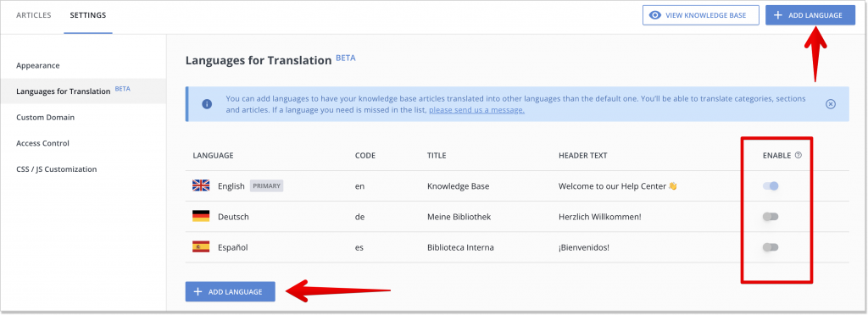
Task: Click the CODE column header
Action: tap(365, 155)
